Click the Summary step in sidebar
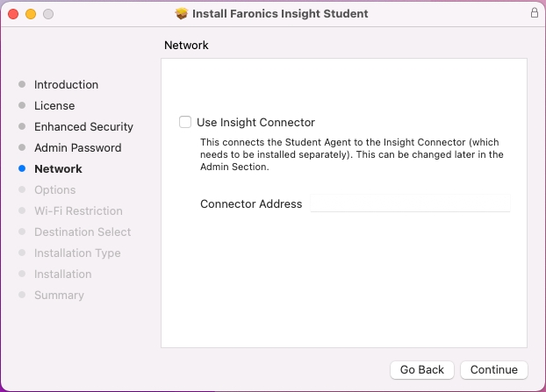The width and height of the screenshot is (546, 392). [59, 296]
